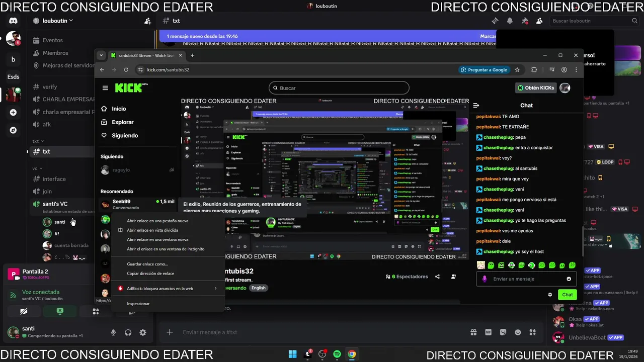Screen dimensions: 644x362
Task: Expand AdBlock submenu arrow
Action: pos(215,289)
